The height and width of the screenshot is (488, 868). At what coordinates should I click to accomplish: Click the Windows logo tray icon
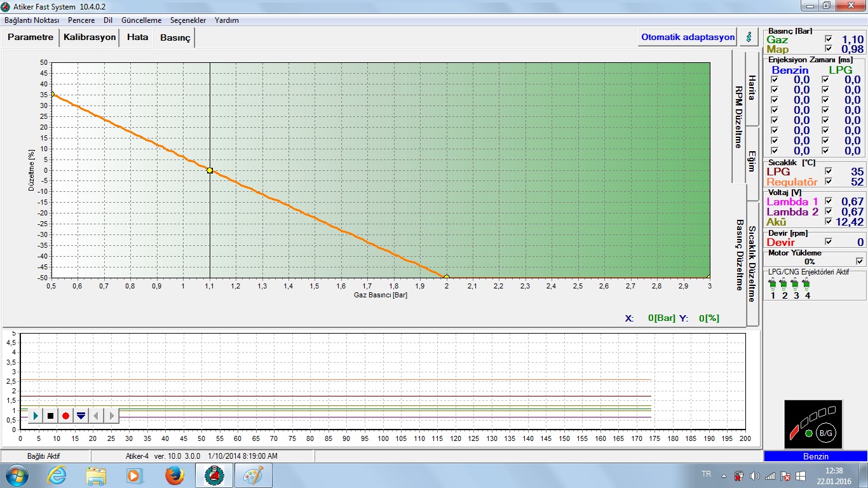tap(801, 475)
